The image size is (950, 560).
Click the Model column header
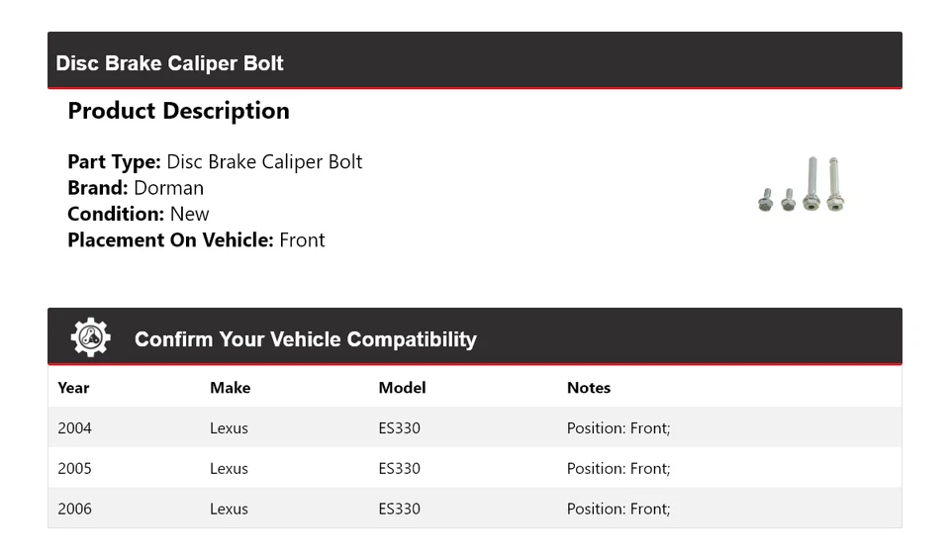[402, 388]
